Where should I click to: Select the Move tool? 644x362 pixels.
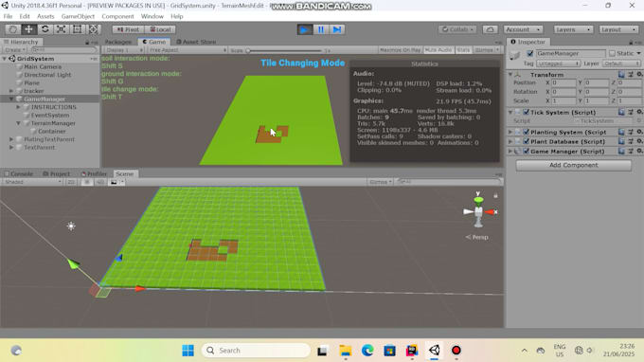coord(28,29)
